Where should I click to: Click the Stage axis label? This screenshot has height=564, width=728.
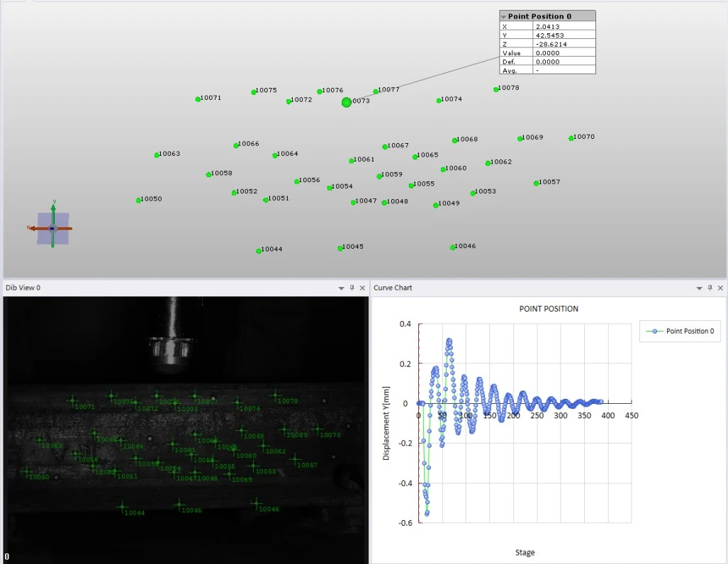[525, 553]
